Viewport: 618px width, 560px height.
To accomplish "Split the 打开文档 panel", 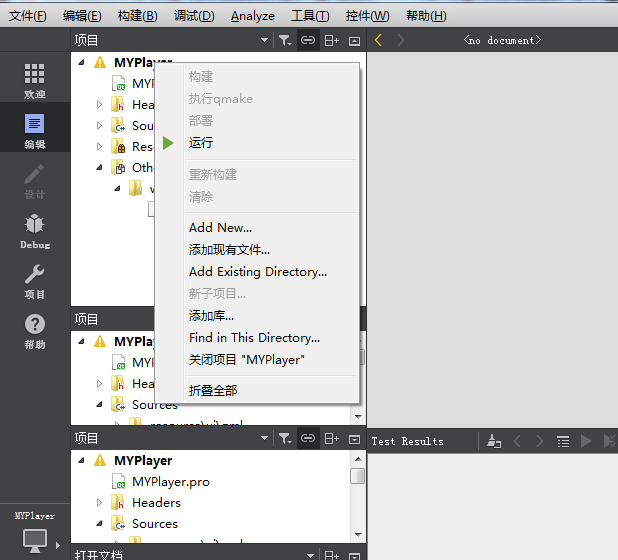I will [x=331, y=555].
